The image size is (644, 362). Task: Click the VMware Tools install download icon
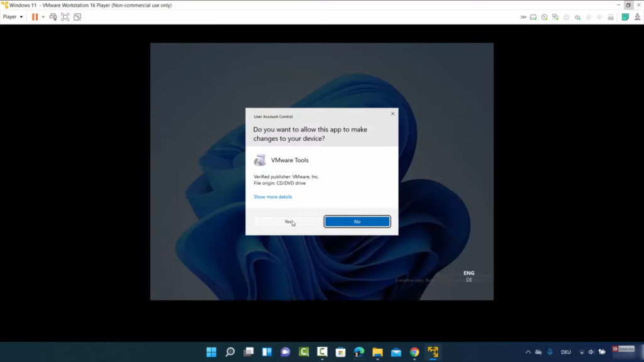tap(636, 17)
